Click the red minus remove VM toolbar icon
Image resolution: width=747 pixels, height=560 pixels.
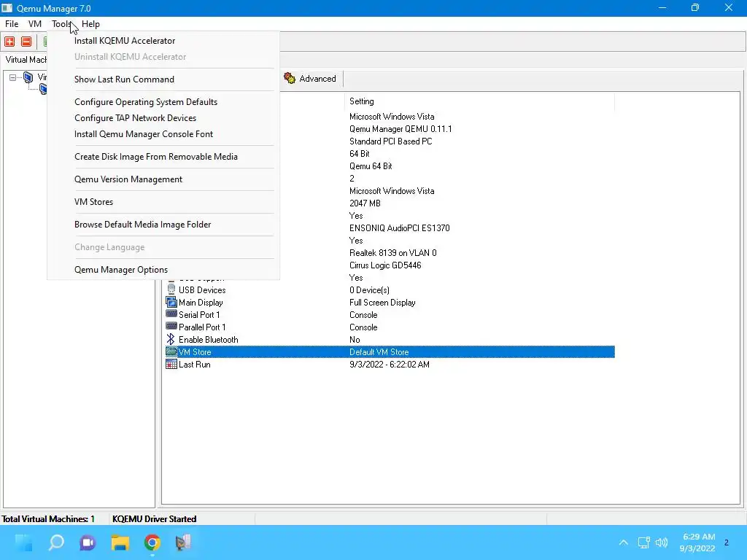click(x=27, y=42)
